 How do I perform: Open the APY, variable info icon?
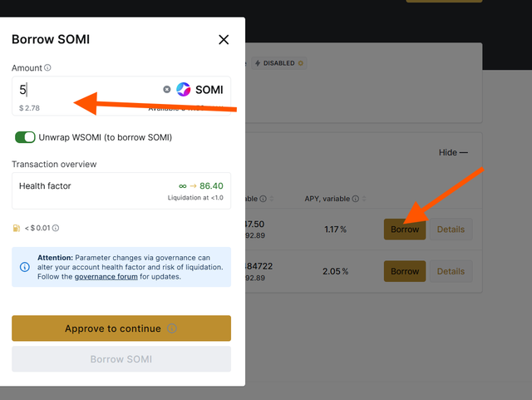click(355, 199)
